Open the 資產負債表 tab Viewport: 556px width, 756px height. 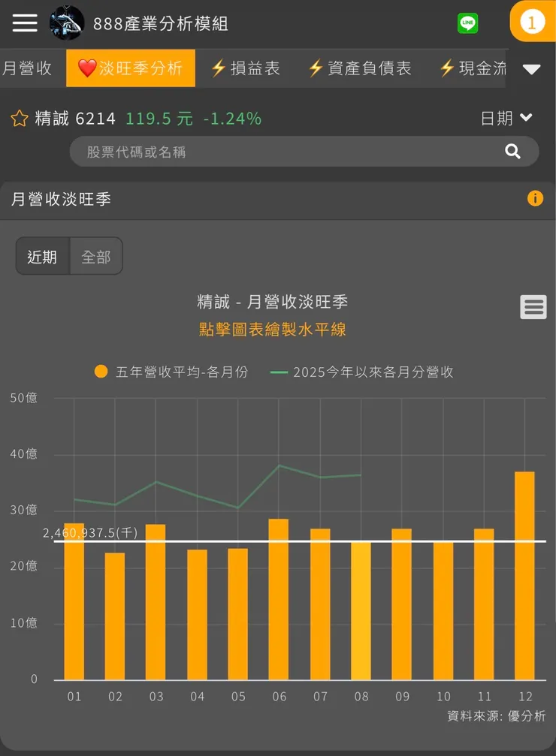tap(360, 68)
